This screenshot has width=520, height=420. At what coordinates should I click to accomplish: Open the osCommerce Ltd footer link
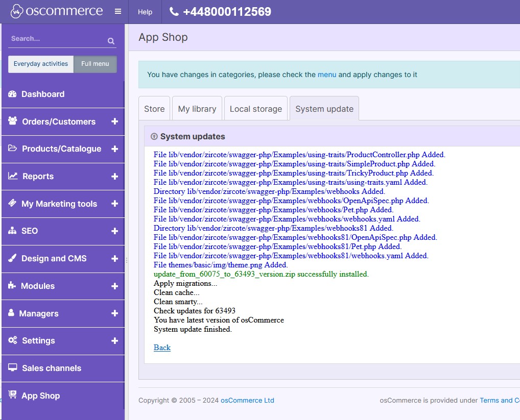[247, 400]
